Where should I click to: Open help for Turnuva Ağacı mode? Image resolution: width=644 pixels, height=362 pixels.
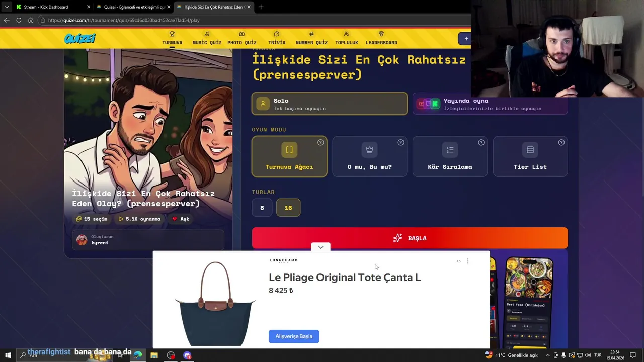[320, 142]
